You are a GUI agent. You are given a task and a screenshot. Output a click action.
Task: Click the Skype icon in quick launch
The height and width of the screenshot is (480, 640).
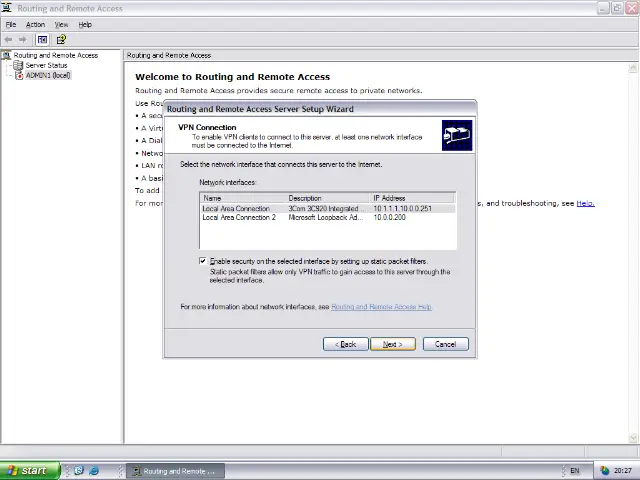[79, 471]
